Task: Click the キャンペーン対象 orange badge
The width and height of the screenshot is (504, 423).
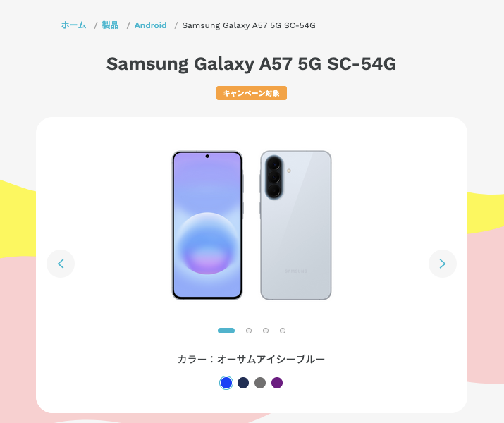Action: 252,93
